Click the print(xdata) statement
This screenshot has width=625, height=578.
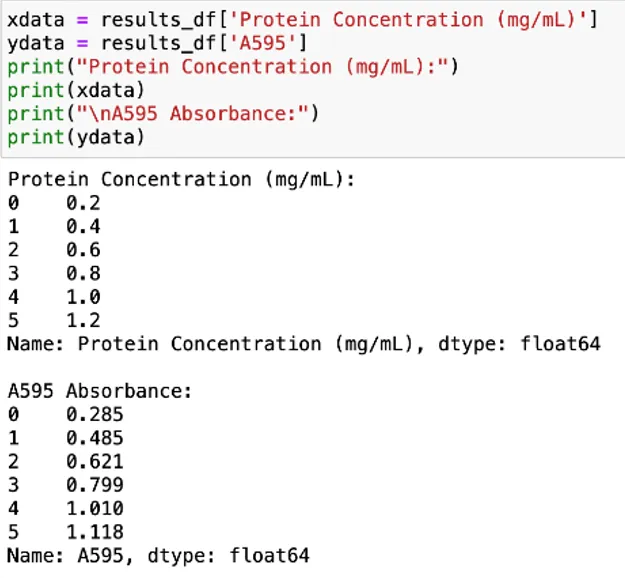(x=76, y=90)
